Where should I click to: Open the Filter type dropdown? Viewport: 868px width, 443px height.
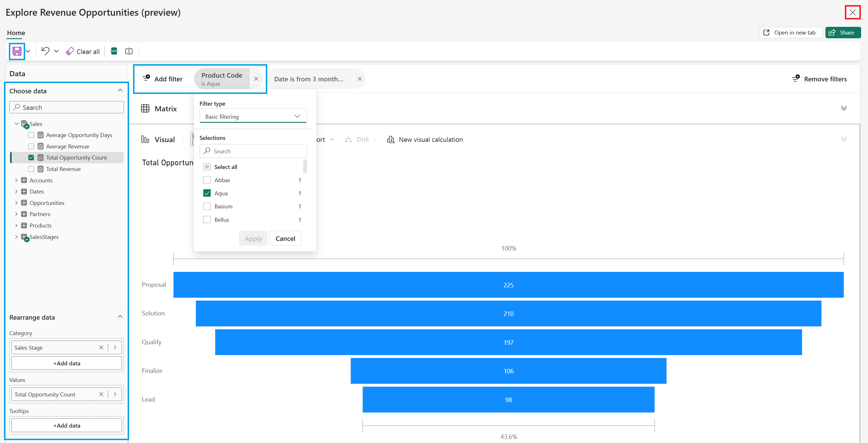coord(253,116)
